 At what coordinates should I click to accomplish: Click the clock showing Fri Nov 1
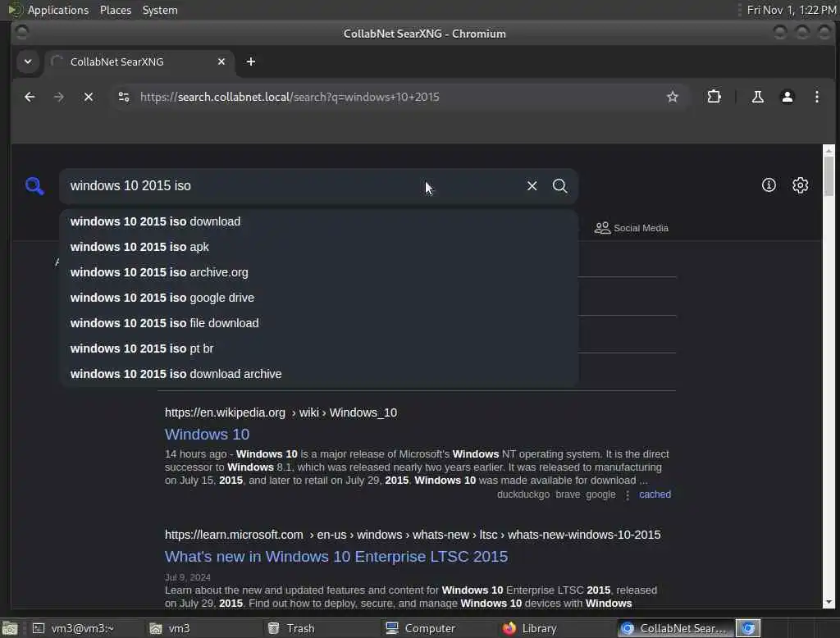click(792, 10)
